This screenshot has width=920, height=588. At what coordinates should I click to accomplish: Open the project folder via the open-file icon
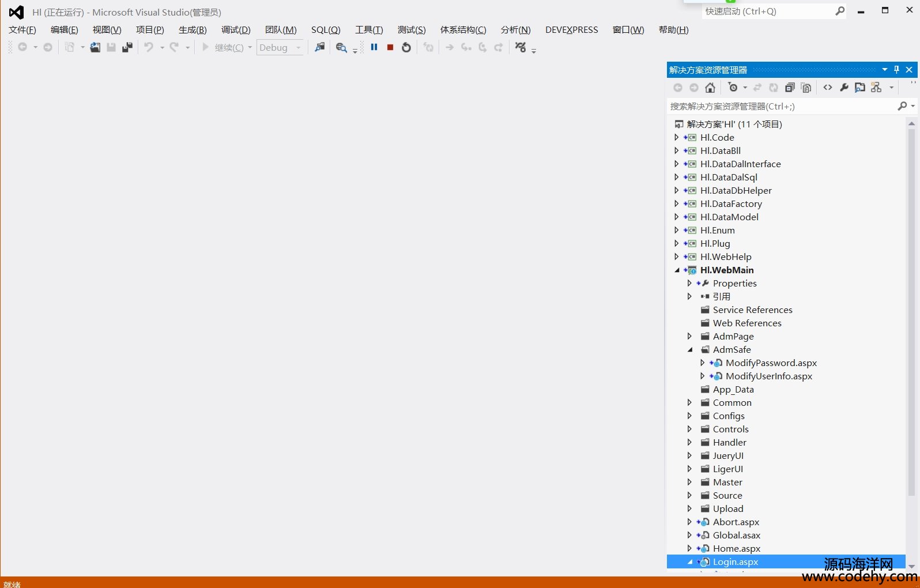pos(95,47)
